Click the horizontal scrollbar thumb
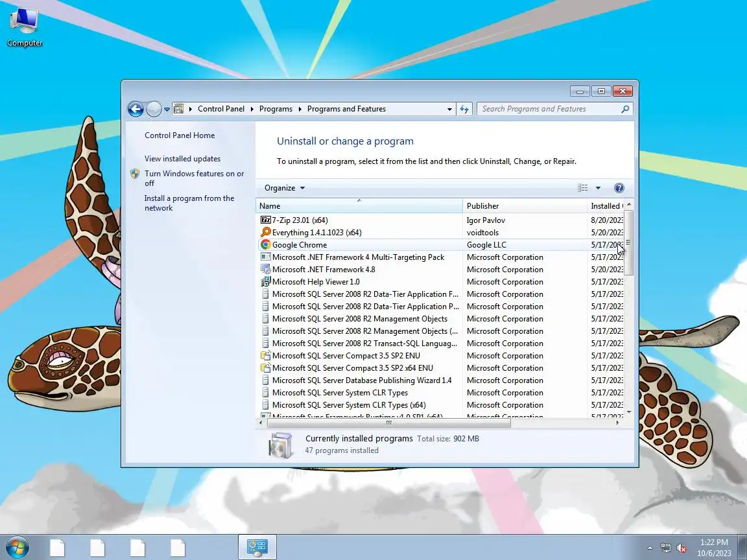747x560 pixels. [389, 423]
